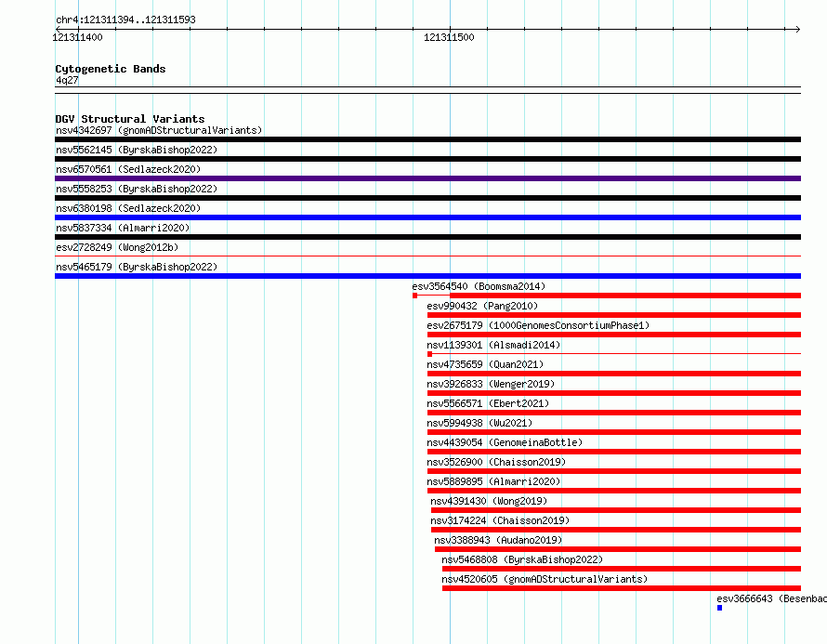The image size is (827, 644).
Task: Select esv990432 (Pang2010) label
Action: pyautogui.click(x=482, y=306)
